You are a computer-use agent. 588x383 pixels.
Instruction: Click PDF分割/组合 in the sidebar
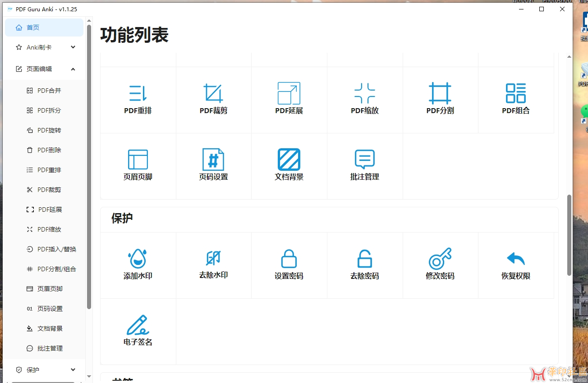point(57,269)
